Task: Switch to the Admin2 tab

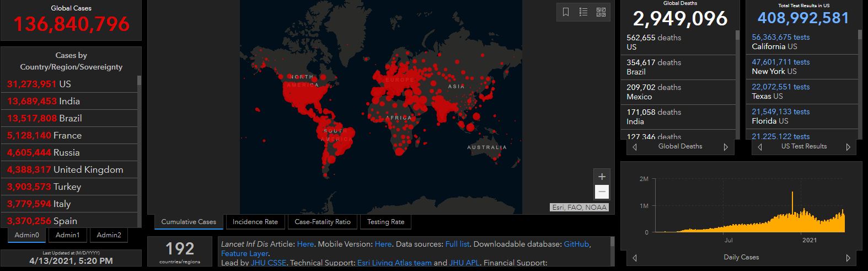Action: point(109,235)
